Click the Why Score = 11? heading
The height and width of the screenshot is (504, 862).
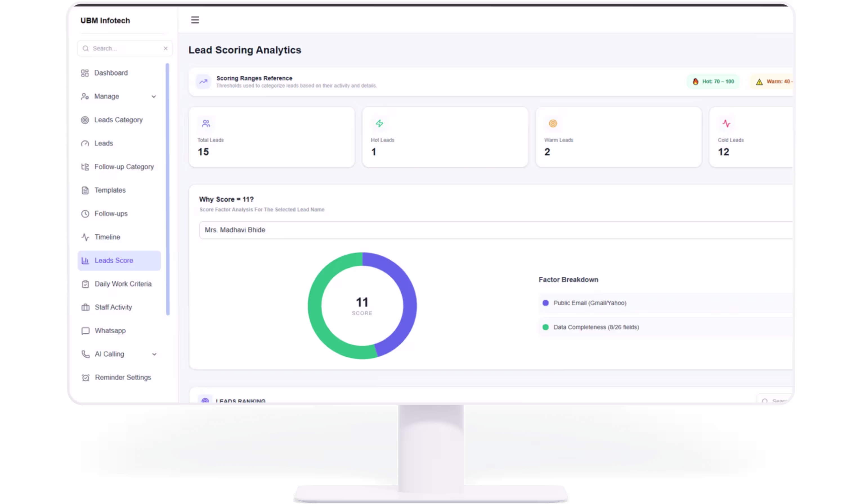pos(227,199)
